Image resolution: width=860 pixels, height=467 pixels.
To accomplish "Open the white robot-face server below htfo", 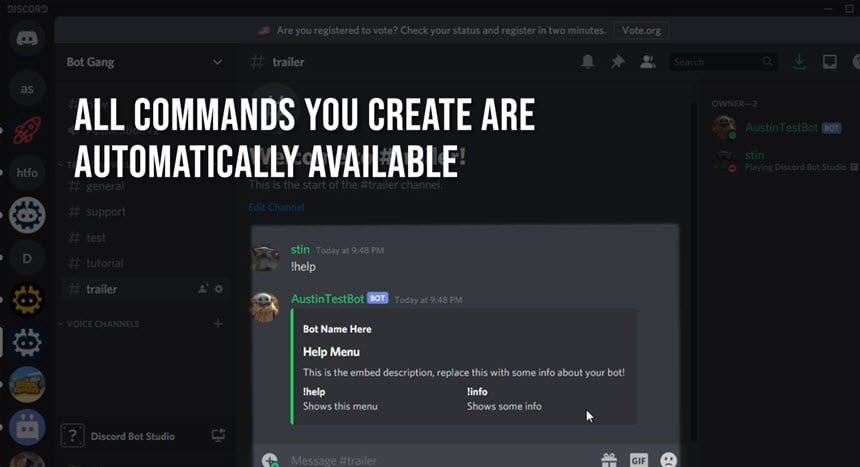I will 27,215.
